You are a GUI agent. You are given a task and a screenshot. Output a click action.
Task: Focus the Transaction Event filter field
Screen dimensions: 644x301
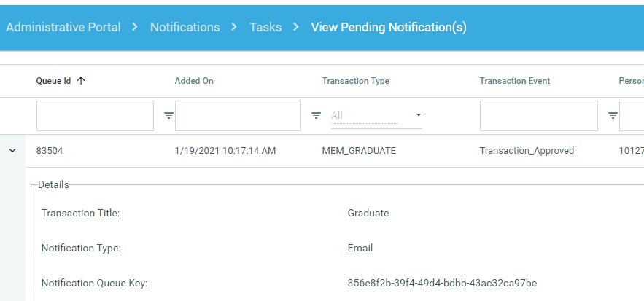pos(538,116)
